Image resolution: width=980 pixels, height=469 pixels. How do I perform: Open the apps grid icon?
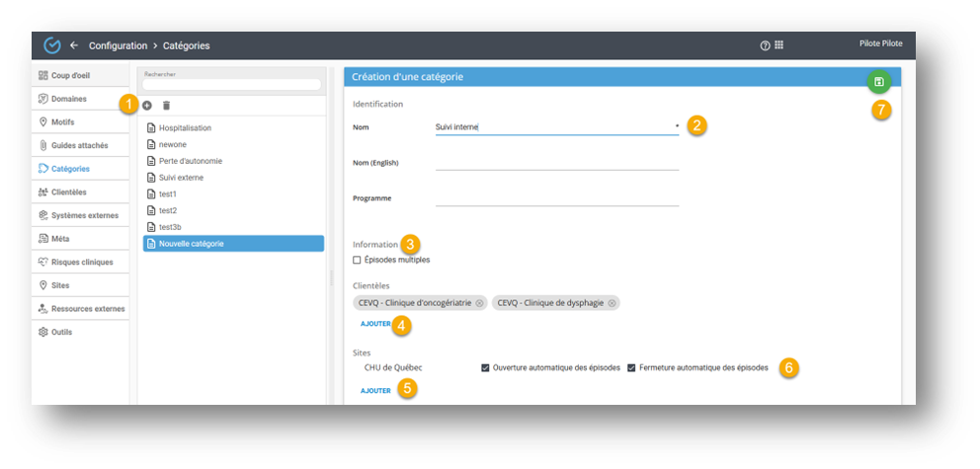coord(778,45)
